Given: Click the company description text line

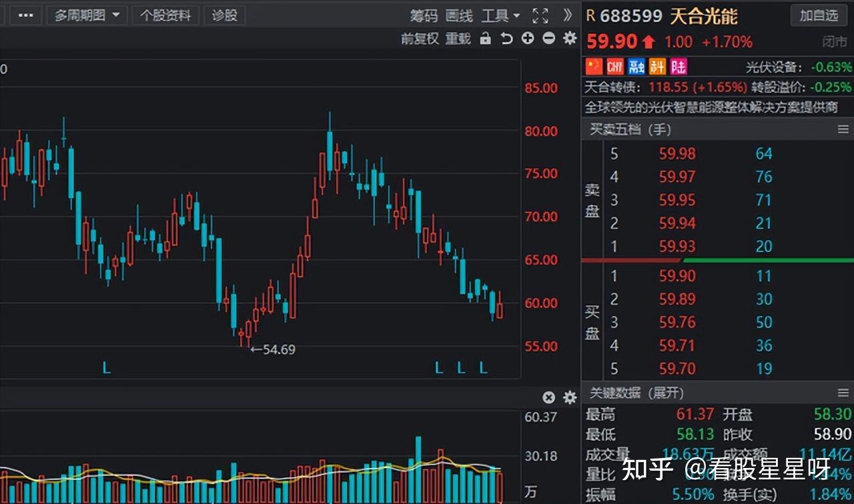Looking at the screenshot, I should [711, 107].
